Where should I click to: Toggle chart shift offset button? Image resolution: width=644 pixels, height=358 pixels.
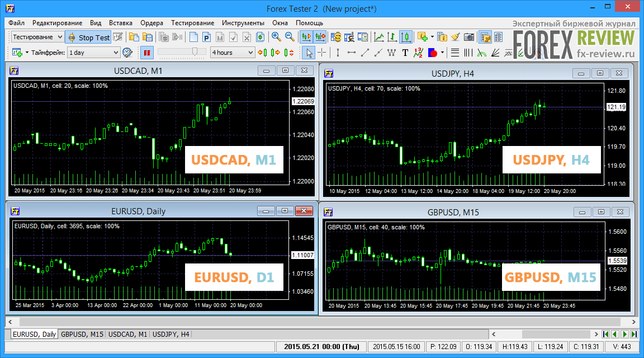[x=320, y=37]
